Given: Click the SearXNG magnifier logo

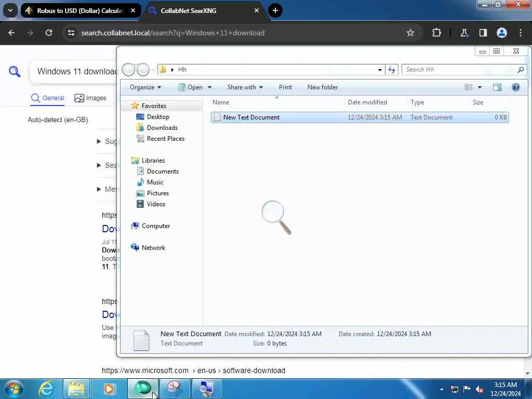Looking at the screenshot, I should [15, 72].
